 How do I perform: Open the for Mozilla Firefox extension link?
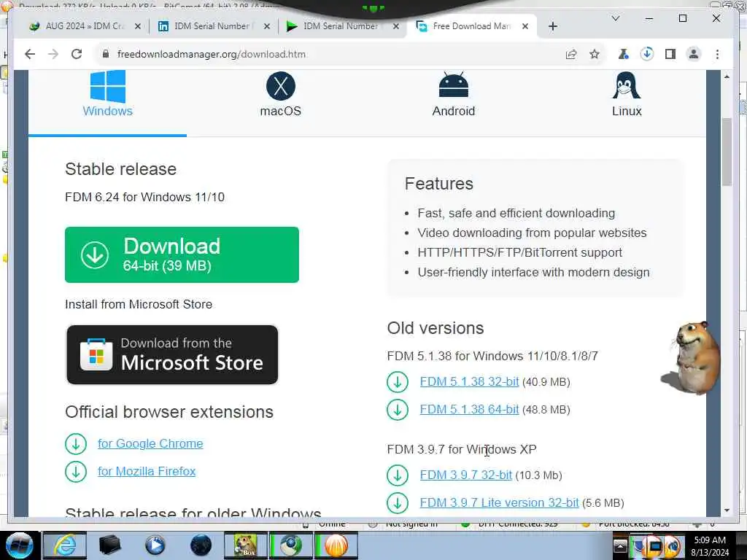(147, 472)
